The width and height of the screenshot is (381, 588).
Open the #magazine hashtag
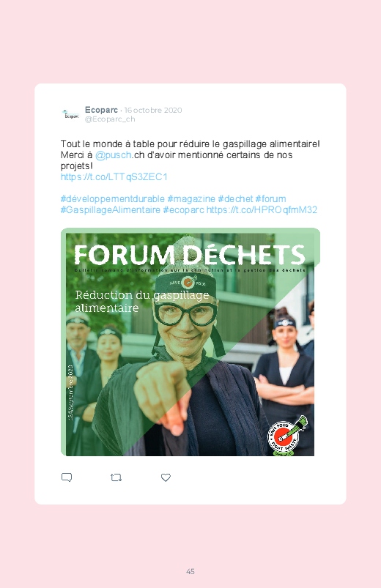[191, 198]
